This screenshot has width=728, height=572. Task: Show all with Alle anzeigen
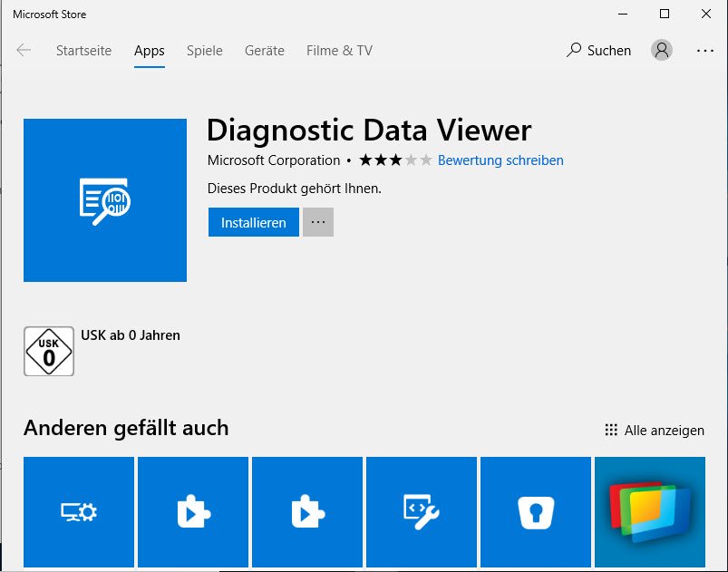coord(655,431)
